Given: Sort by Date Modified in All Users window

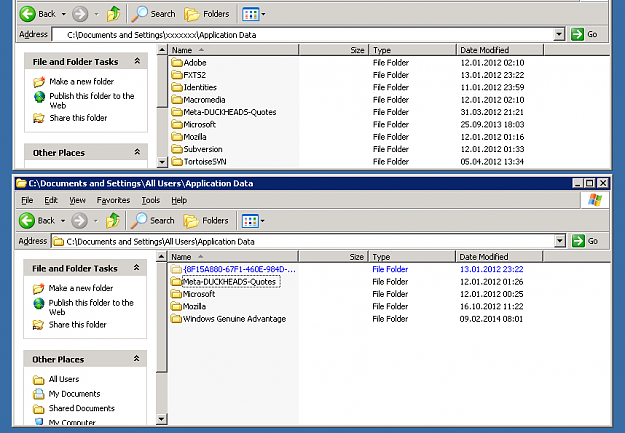Looking at the screenshot, I should point(499,257).
